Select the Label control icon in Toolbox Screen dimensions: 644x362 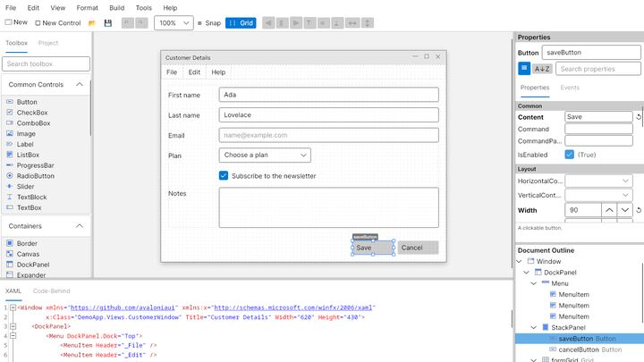coord(10,145)
